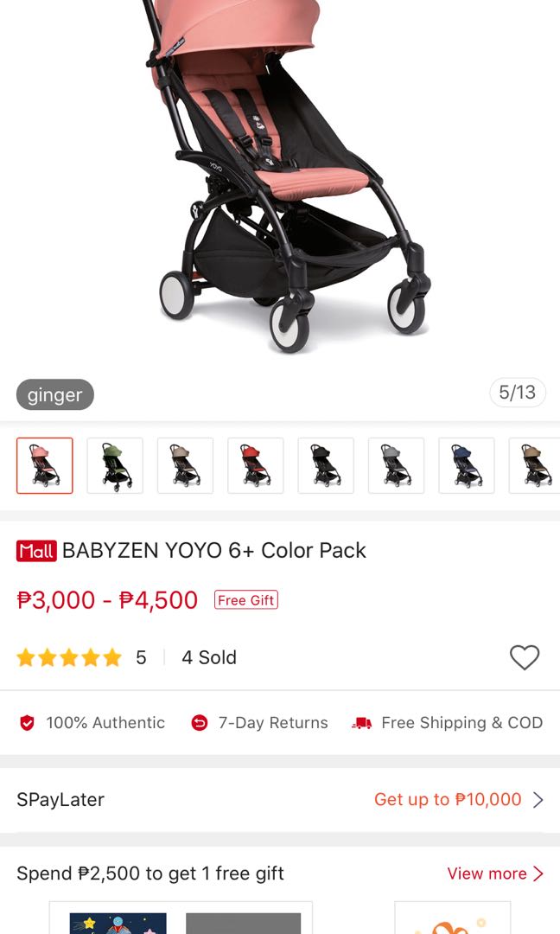Select the ginger pink stroller thumbnail
560x934 pixels.
pyautogui.click(x=45, y=466)
